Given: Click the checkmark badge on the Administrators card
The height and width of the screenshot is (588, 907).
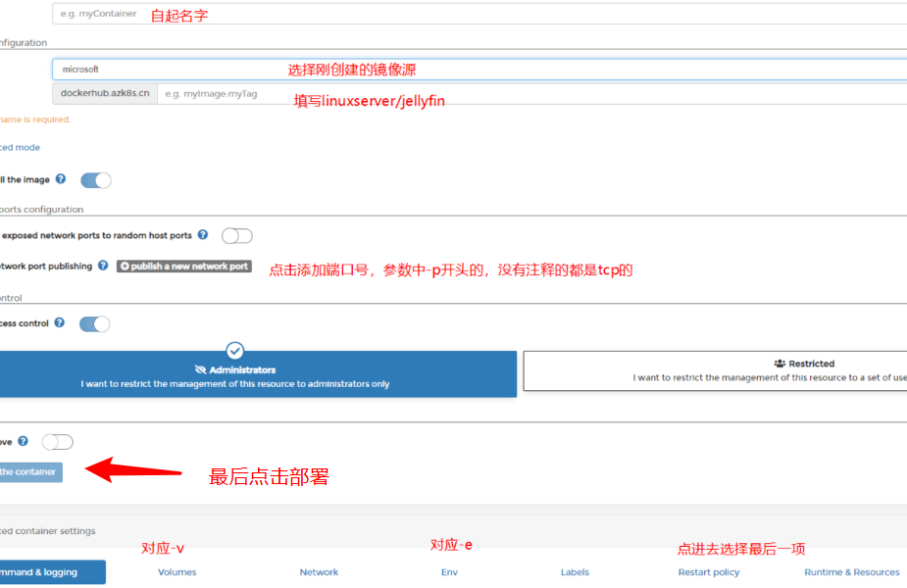Looking at the screenshot, I should tap(234, 350).
